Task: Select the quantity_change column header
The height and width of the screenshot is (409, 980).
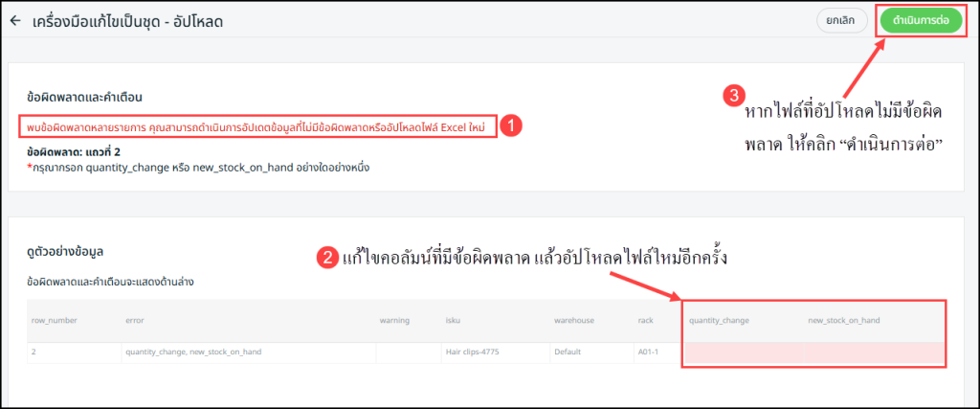Action: point(719,320)
